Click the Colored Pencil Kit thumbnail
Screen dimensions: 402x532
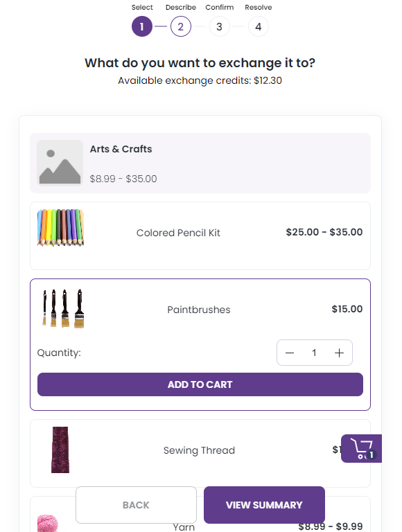[60, 228]
